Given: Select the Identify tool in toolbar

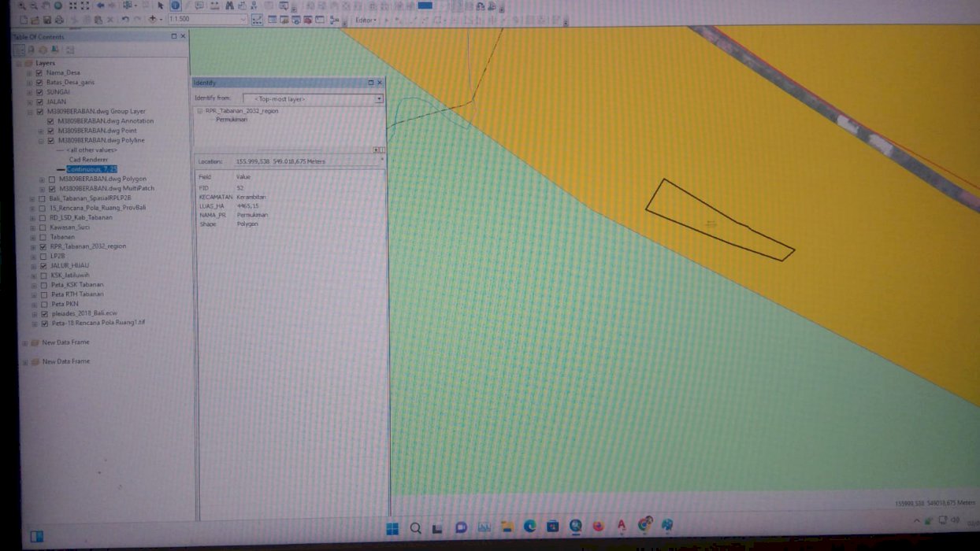Looking at the screenshot, I should [x=175, y=6].
